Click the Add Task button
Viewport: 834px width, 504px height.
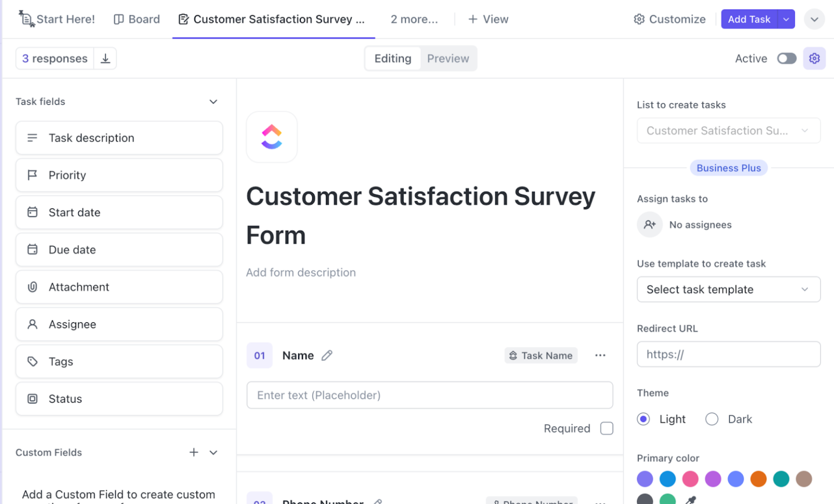tap(749, 19)
